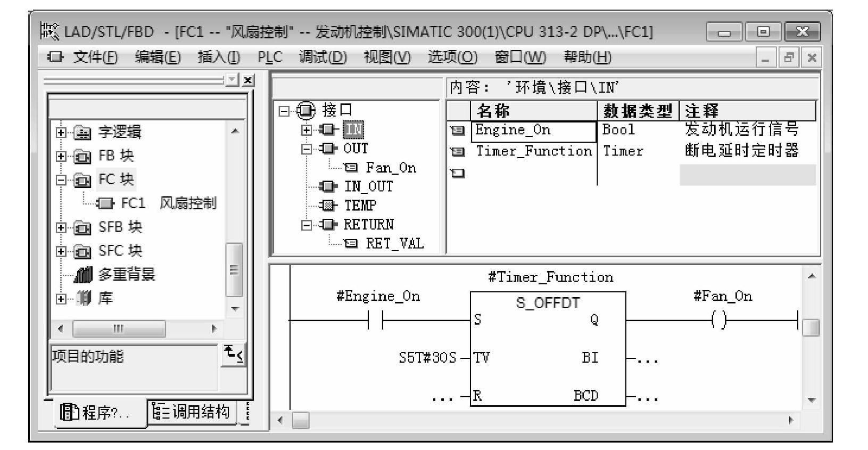
Task: Expand the SFC 块 tree node
Action: pos(62,251)
